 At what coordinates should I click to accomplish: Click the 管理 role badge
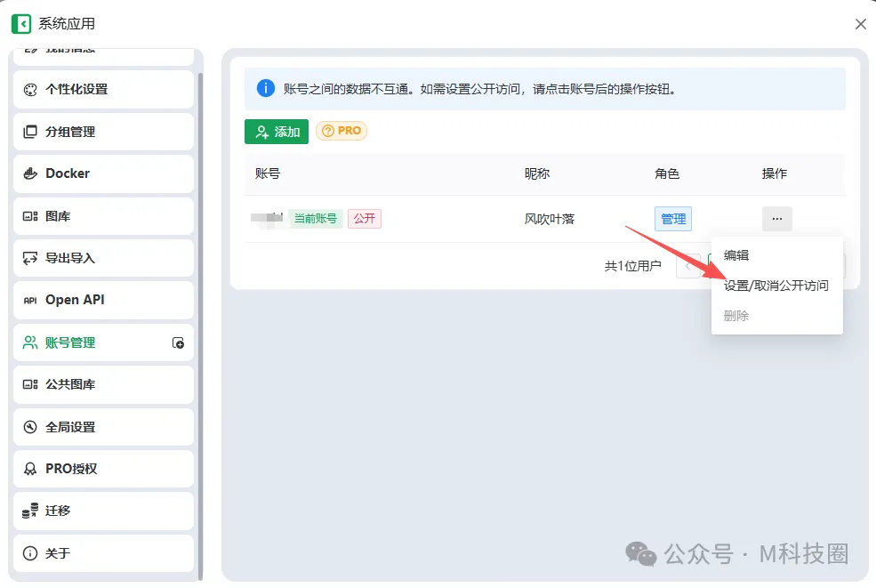tap(673, 218)
